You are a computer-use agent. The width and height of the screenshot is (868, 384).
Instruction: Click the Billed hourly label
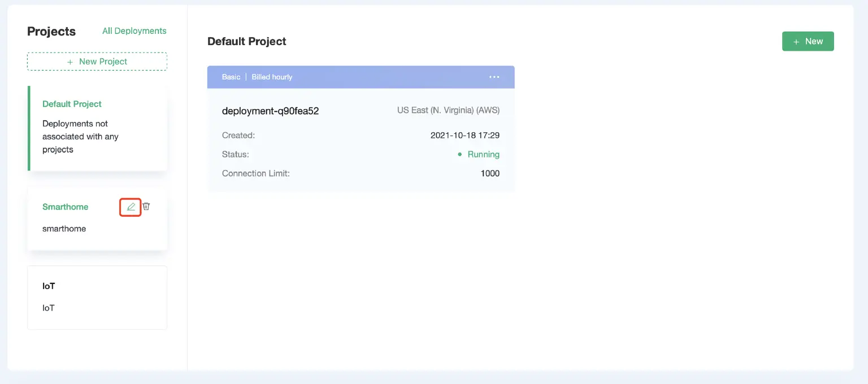272,77
